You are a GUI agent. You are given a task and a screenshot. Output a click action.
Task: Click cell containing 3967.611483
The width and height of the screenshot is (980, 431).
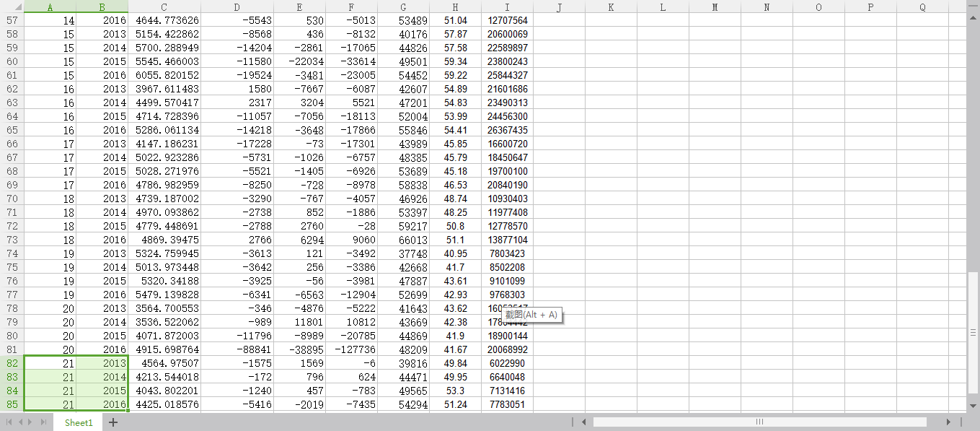click(x=164, y=89)
